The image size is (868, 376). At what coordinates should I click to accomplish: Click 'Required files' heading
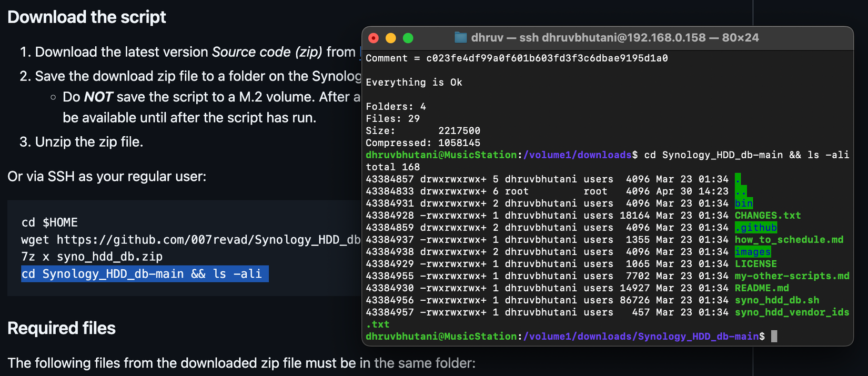(62, 328)
